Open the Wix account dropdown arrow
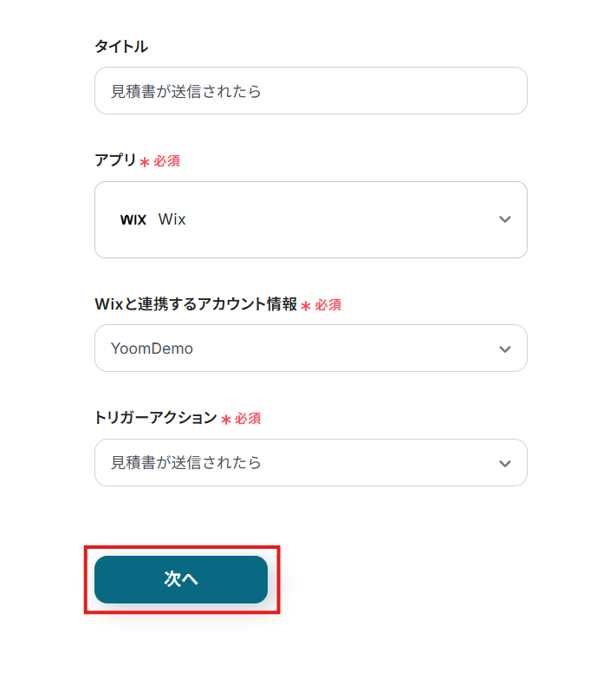Image resolution: width=616 pixels, height=678 pixels. [x=505, y=349]
